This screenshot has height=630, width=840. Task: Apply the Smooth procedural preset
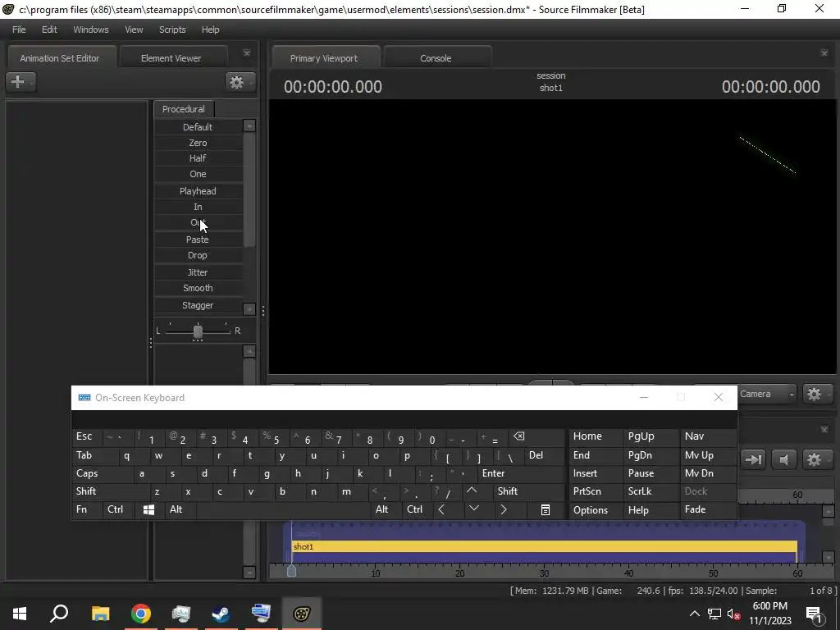pos(199,288)
